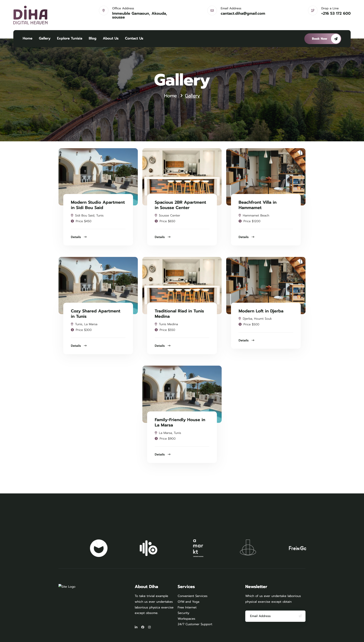
Task: Open the Contact Us menu item
Action: tap(134, 38)
